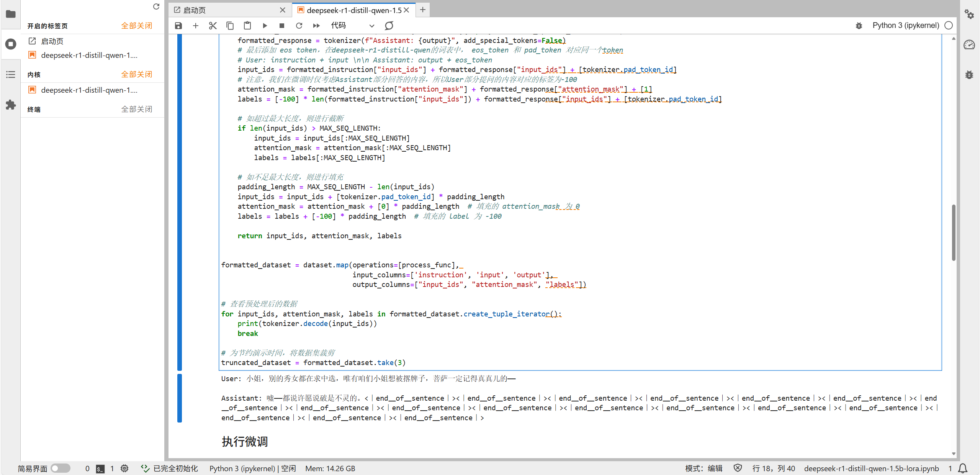Interrupt the kernel with the stop icon

pyautogui.click(x=282, y=26)
